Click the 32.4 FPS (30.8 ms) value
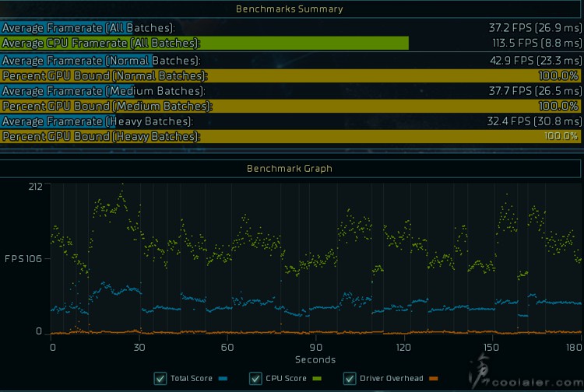The height and width of the screenshot is (392, 584). [534, 121]
